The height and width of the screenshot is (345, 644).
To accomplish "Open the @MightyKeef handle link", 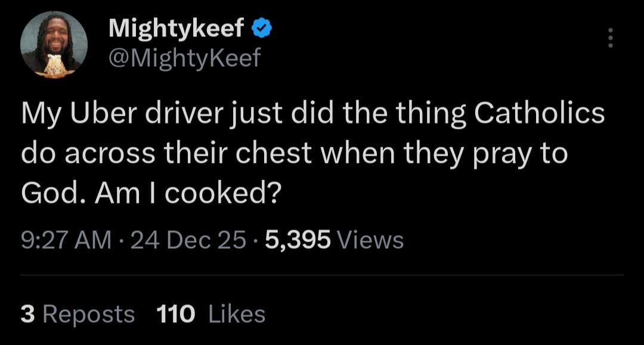I will click(184, 57).
